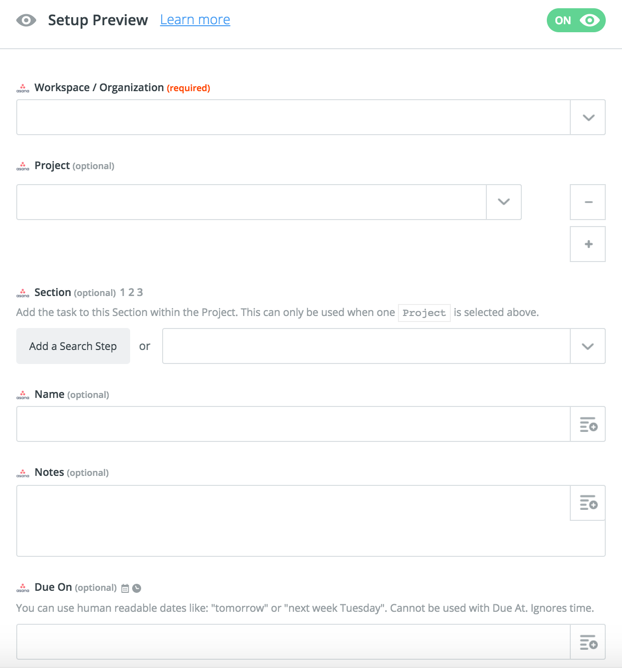Expand the Workspace / Organization dropdown
The height and width of the screenshot is (668, 622).
click(588, 118)
